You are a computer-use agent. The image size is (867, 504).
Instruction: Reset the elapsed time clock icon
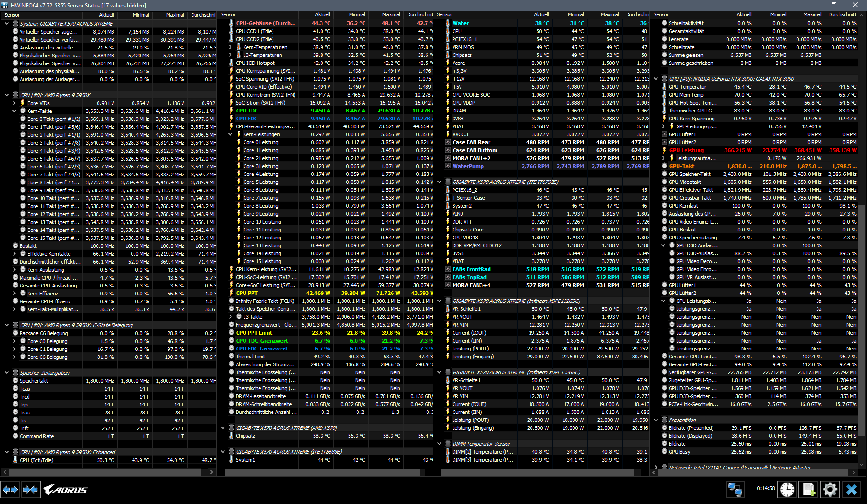(x=787, y=490)
